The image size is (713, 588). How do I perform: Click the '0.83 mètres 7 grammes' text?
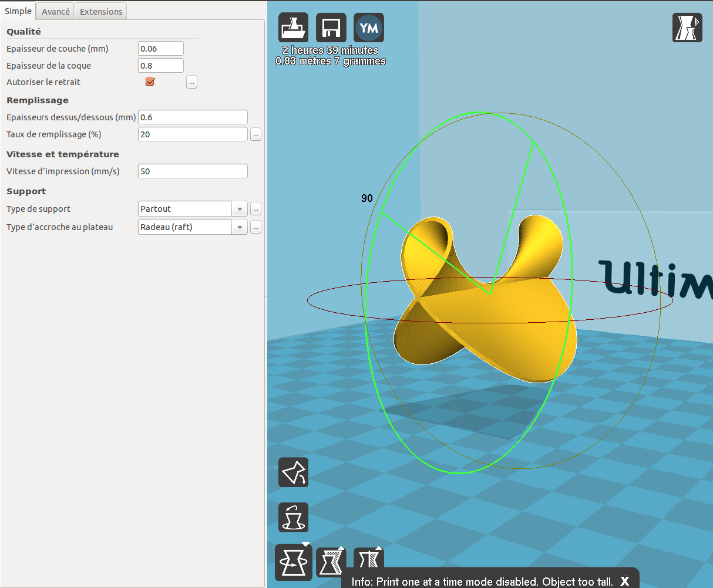(x=331, y=61)
